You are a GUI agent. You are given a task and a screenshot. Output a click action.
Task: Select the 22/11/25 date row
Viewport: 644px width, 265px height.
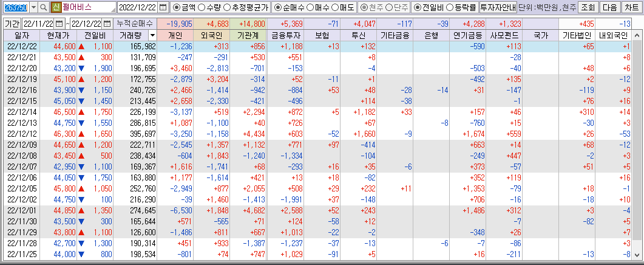point(317,254)
